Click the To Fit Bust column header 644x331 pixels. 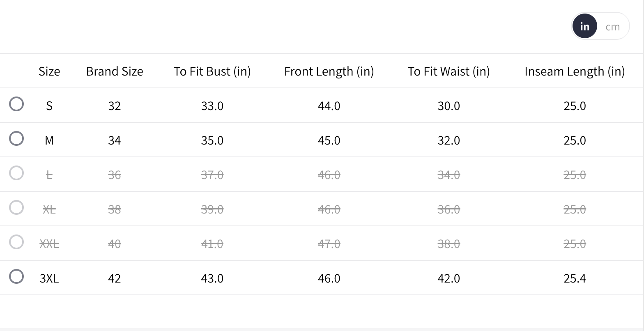point(212,71)
